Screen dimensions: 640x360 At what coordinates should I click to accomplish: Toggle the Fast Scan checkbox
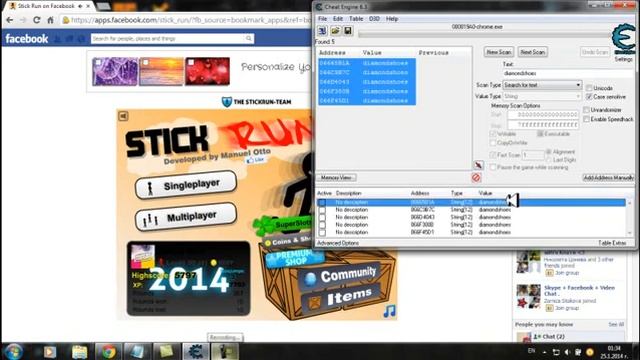pos(493,155)
